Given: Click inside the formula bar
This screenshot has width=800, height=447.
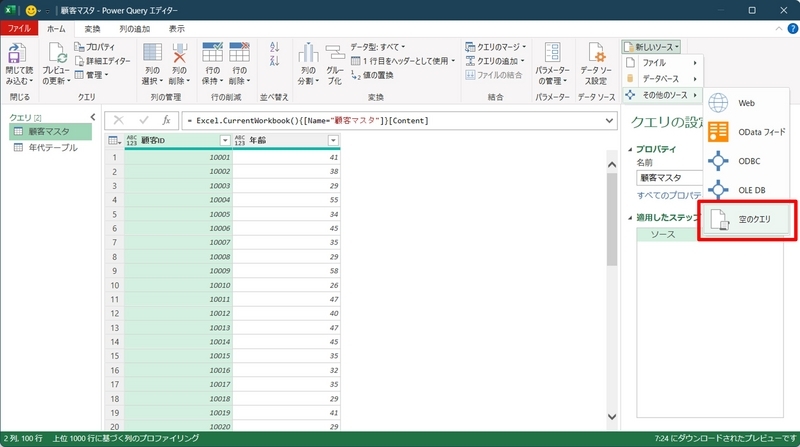Looking at the screenshot, I should click(x=393, y=121).
